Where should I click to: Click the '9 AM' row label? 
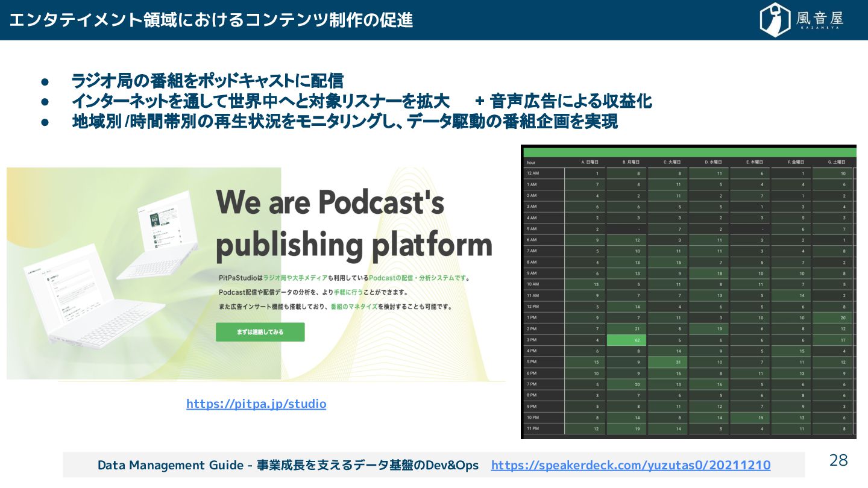[532, 273]
